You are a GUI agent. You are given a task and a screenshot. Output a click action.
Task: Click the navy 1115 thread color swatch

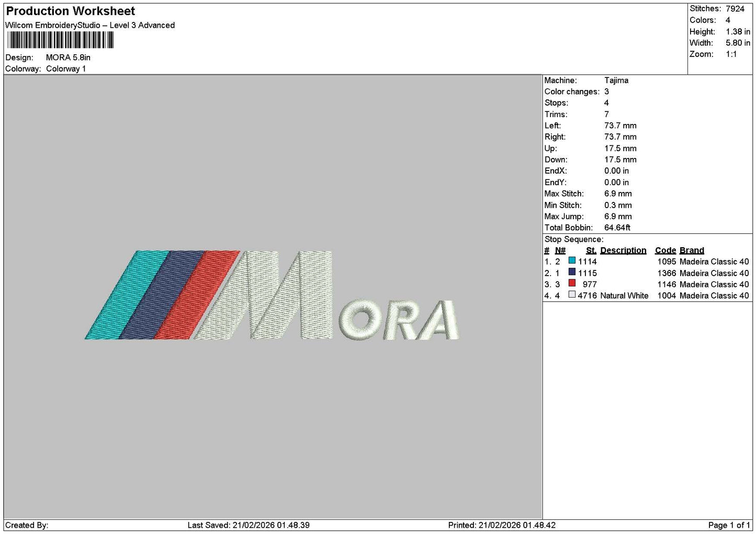click(572, 272)
